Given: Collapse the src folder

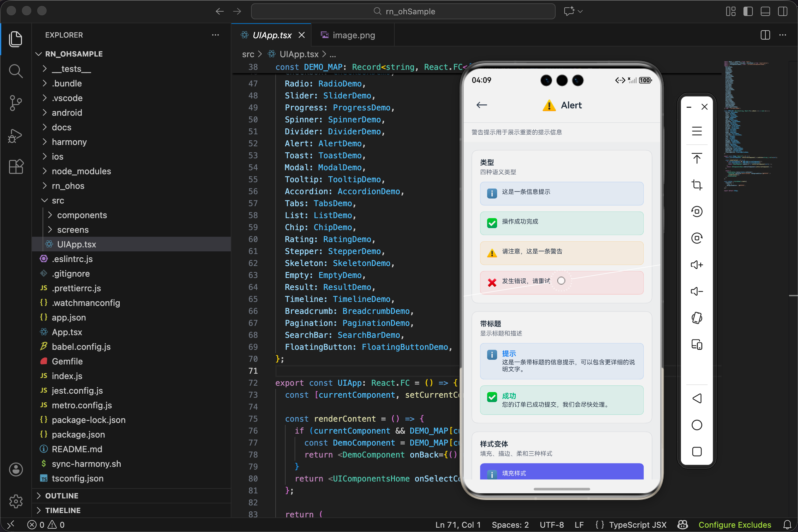Looking at the screenshot, I should [58, 200].
